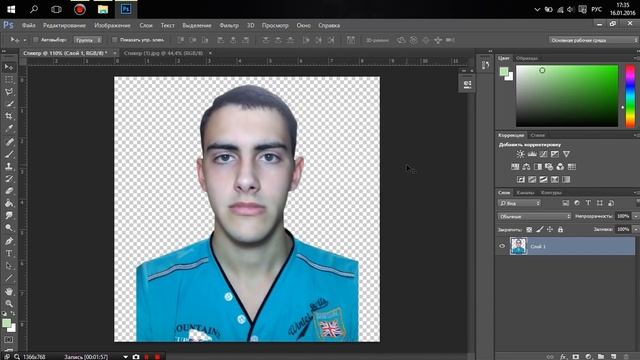Select the Eyedropper tool
The width and height of the screenshot is (640, 360).
tap(9, 129)
